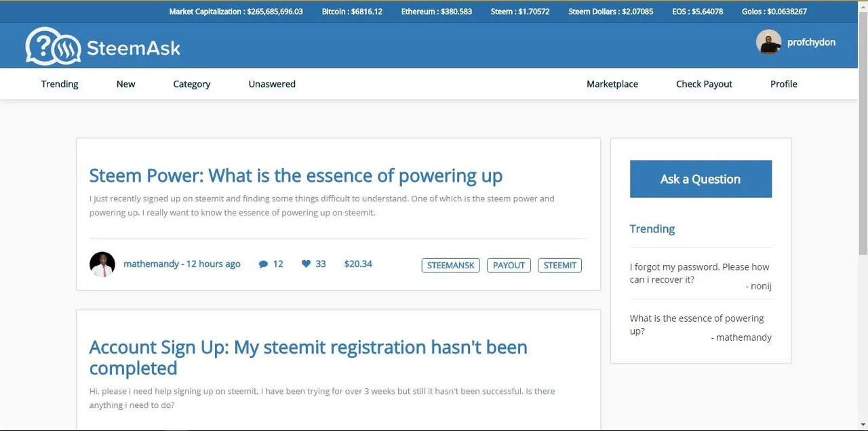868x431 pixels.
Task: Click the Market Capitalization ticker value
Action: click(236, 12)
